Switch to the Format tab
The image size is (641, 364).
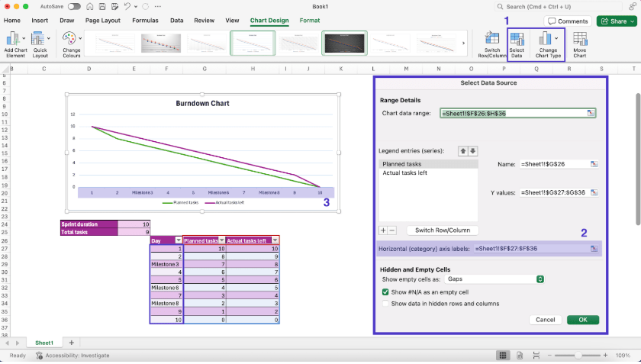coord(310,21)
